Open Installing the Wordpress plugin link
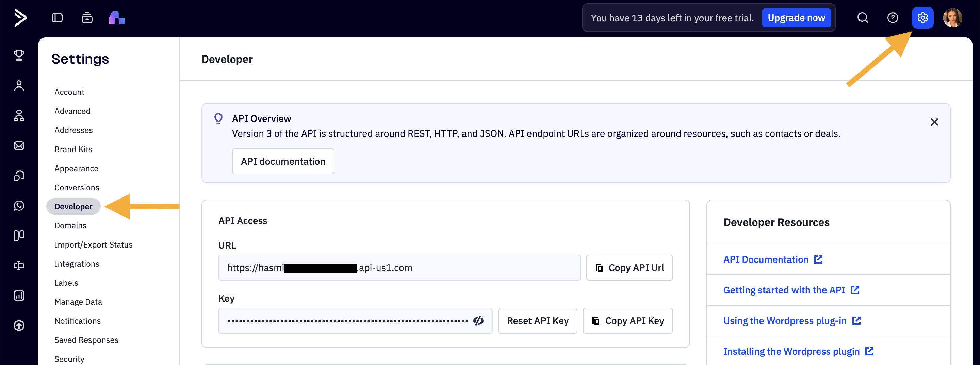The image size is (980, 365). pos(798,352)
